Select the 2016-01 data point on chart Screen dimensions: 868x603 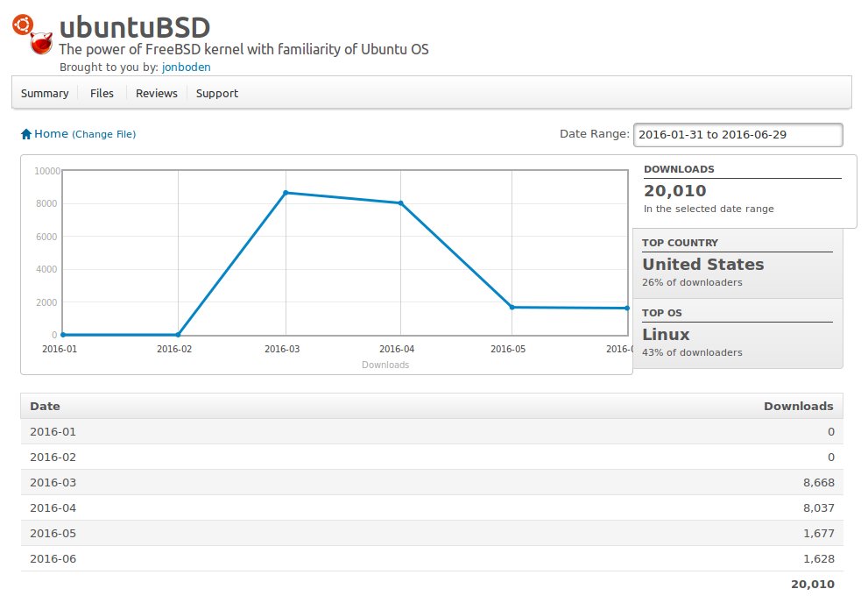(62, 335)
